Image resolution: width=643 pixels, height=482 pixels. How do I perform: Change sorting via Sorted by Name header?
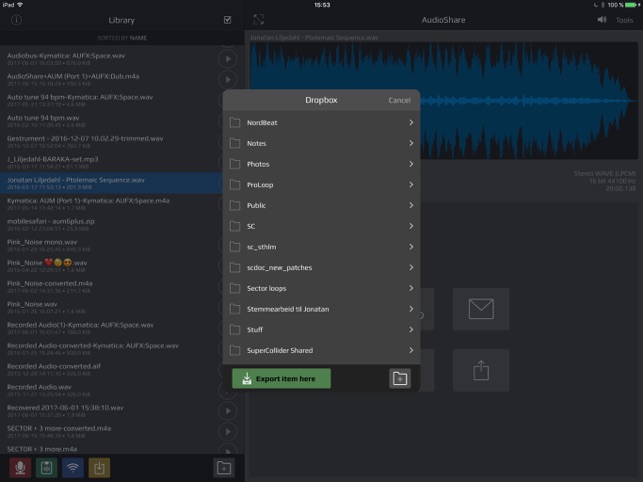pos(122,38)
